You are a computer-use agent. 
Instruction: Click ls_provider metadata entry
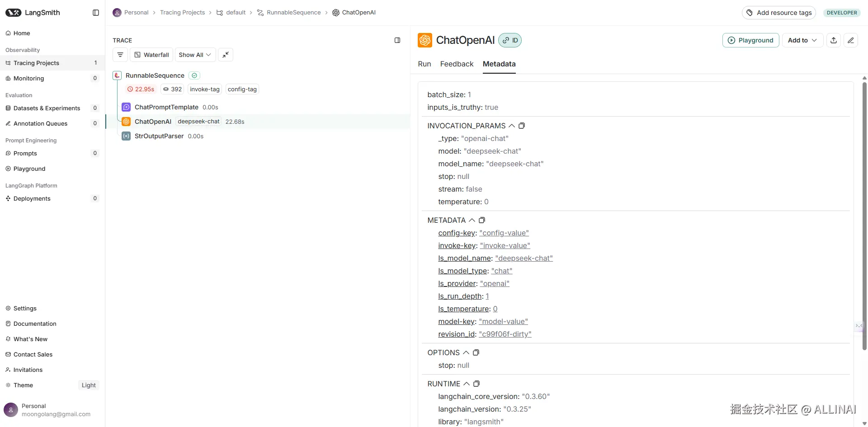[x=474, y=283]
